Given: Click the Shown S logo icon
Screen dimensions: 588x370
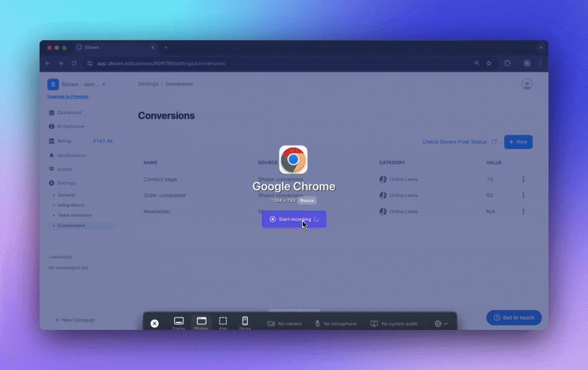Looking at the screenshot, I should pyautogui.click(x=53, y=84).
